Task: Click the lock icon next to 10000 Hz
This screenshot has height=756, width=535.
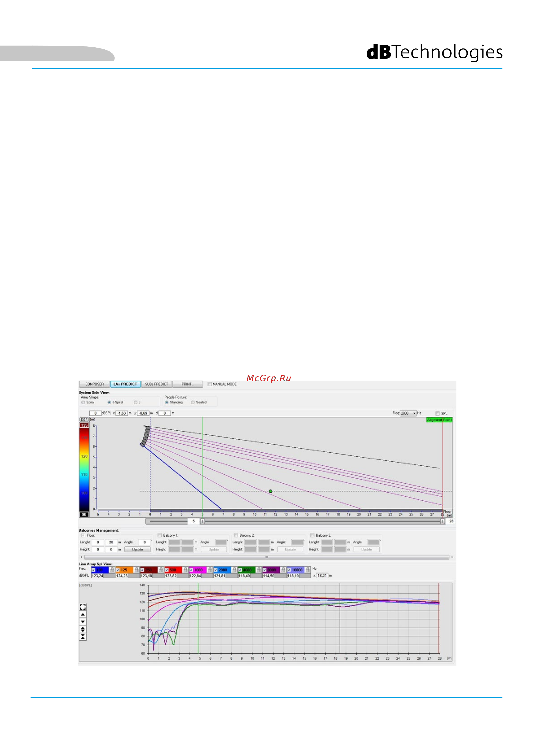Action: (x=307, y=570)
